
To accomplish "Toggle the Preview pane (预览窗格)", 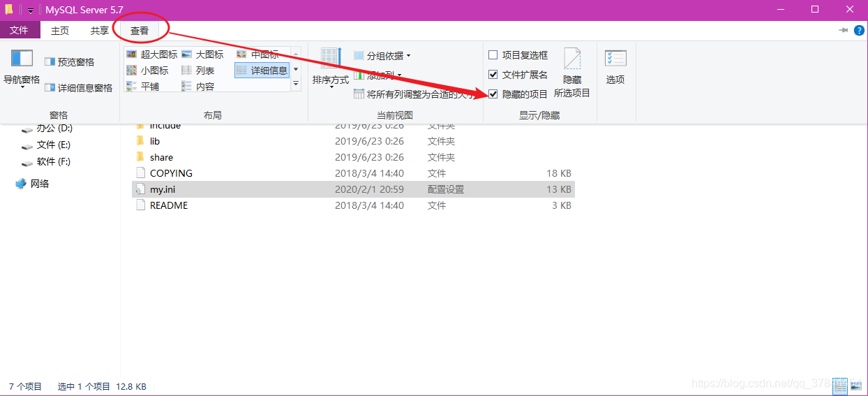I will click(69, 62).
